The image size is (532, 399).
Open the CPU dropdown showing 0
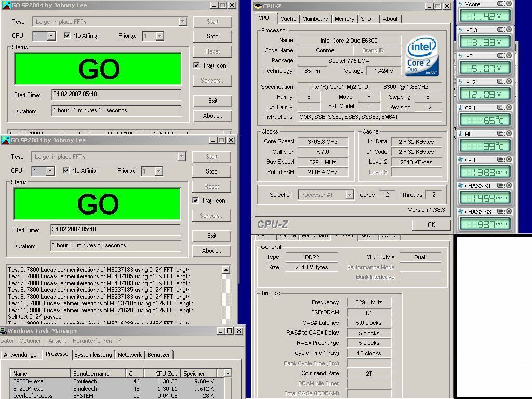coord(51,36)
